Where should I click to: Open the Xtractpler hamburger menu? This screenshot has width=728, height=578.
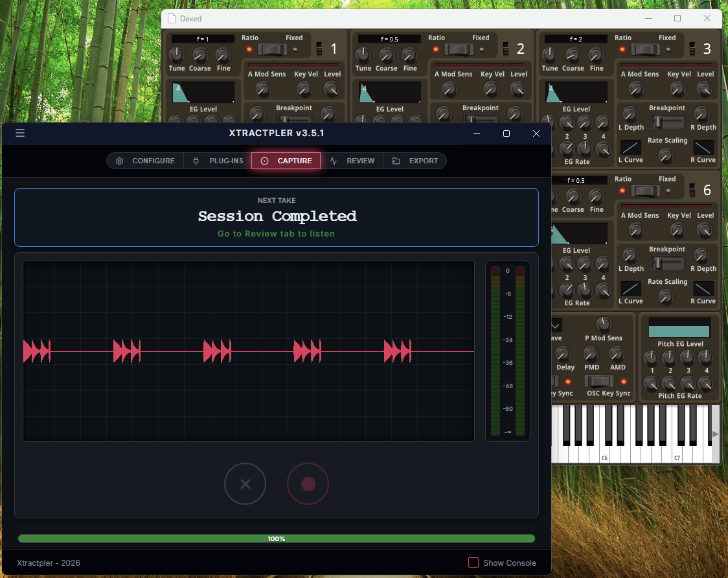coord(19,133)
